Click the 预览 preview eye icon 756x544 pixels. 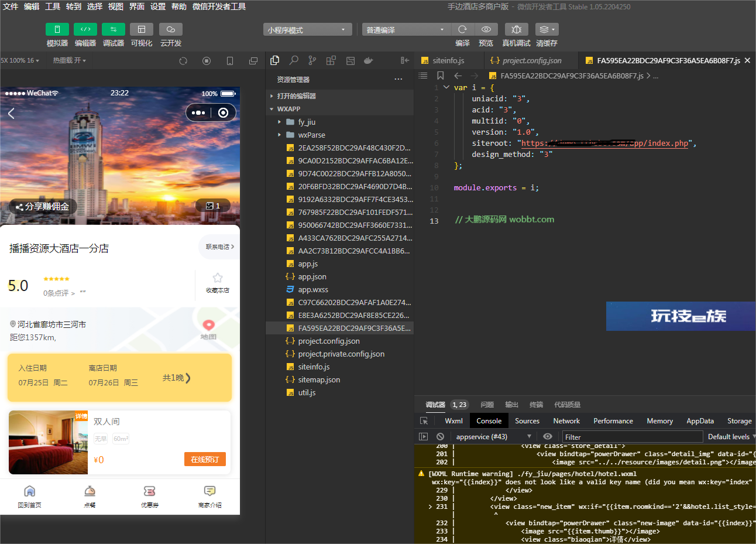[x=486, y=29]
